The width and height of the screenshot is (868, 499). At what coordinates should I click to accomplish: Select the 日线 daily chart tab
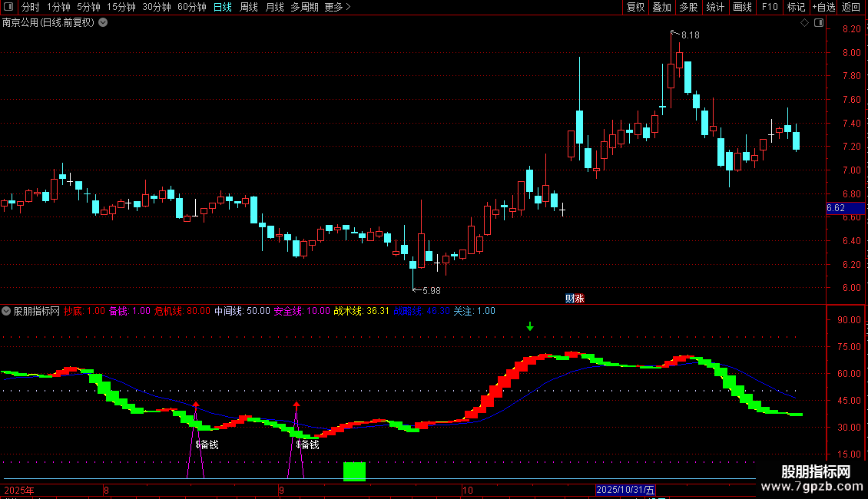(x=223, y=7)
